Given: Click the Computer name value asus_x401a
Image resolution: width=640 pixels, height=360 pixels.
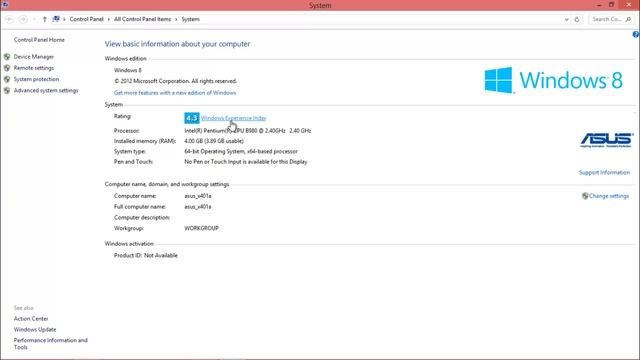Looking at the screenshot, I should coord(198,196).
